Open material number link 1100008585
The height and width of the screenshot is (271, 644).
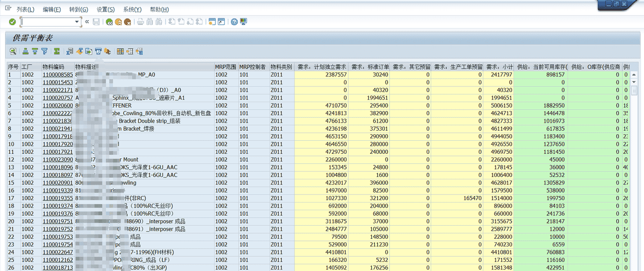57,74
